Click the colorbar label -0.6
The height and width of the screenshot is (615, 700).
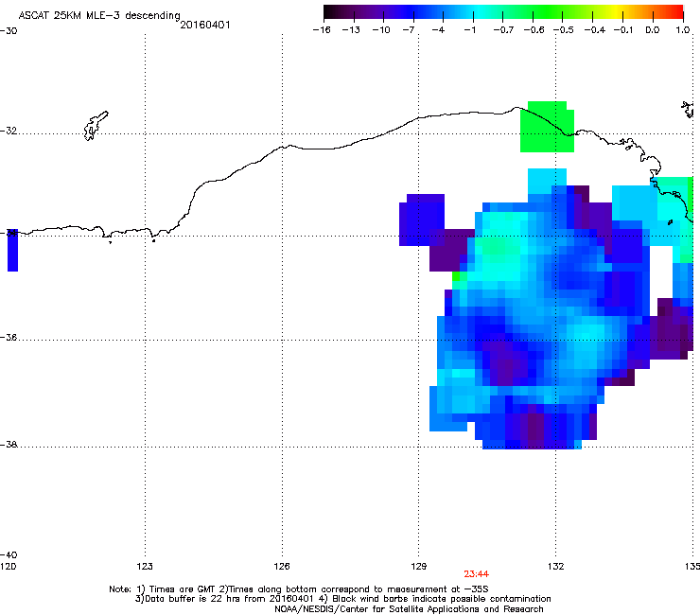pos(534,30)
